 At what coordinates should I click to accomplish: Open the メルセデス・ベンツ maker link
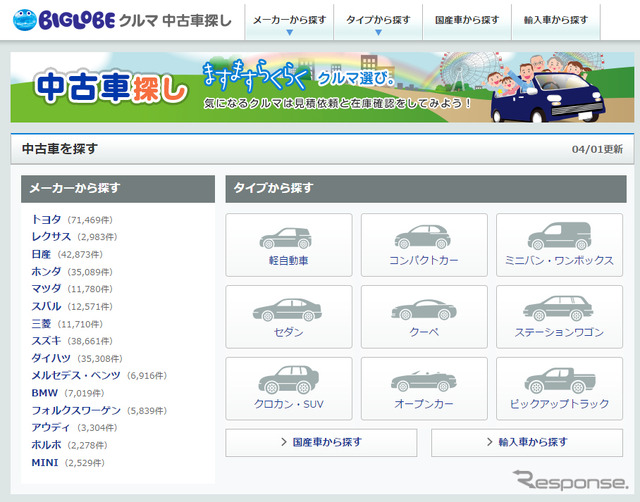point(76,375)
